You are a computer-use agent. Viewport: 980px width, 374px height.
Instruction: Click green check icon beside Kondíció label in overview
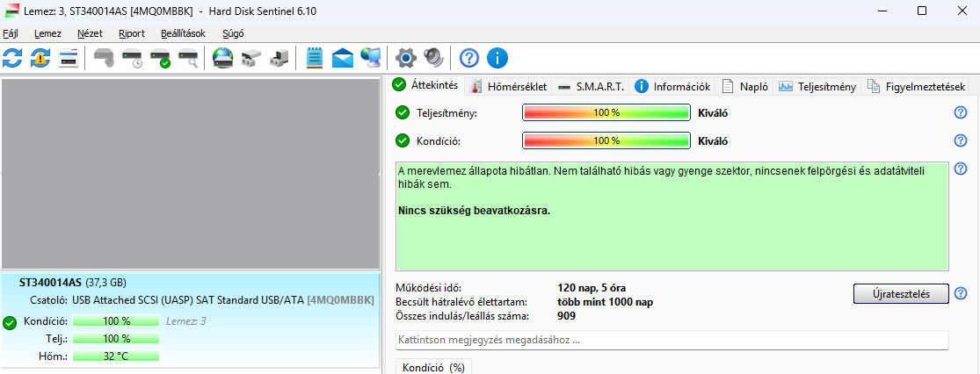click(x=403, y=140)
